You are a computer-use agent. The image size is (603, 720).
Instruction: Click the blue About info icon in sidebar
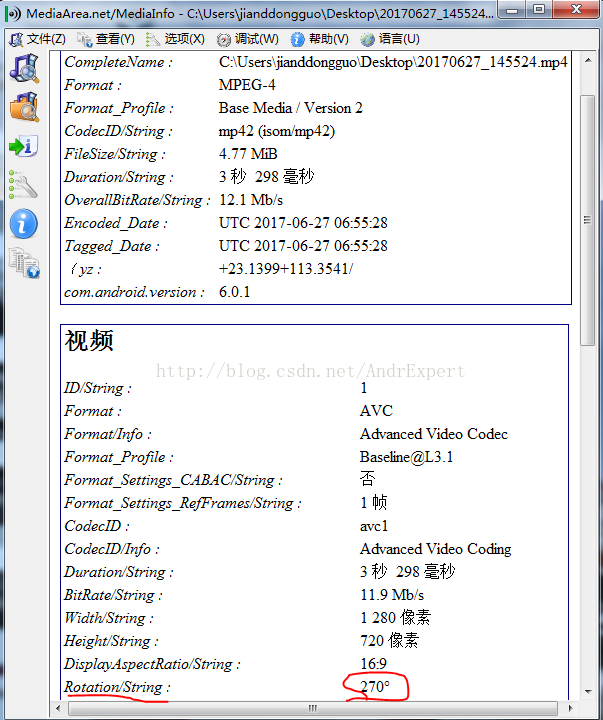click(23, 224)
